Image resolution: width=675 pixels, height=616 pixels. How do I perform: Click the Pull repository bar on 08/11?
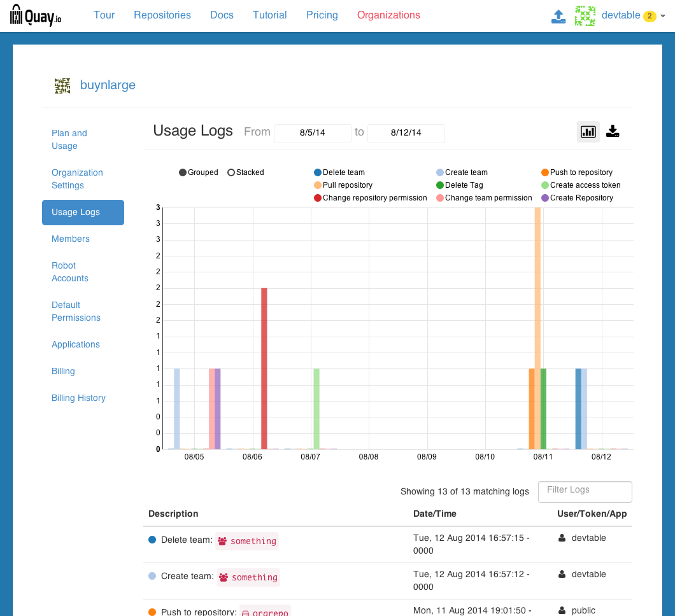click(537, 328)
